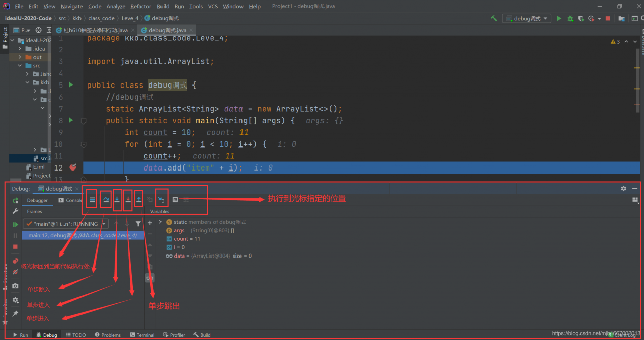The height and width of the screenshot is (340, 644).
Task: Select the main:12 stack frame row
Action: (83, 235)
